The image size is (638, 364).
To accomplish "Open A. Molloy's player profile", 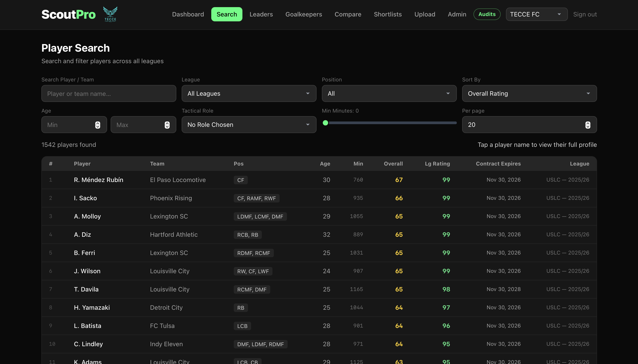I will [87, 216].
